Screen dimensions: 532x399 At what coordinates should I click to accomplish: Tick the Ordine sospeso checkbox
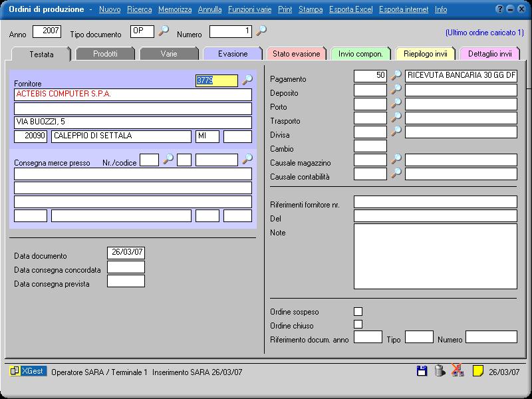[358, 311]
